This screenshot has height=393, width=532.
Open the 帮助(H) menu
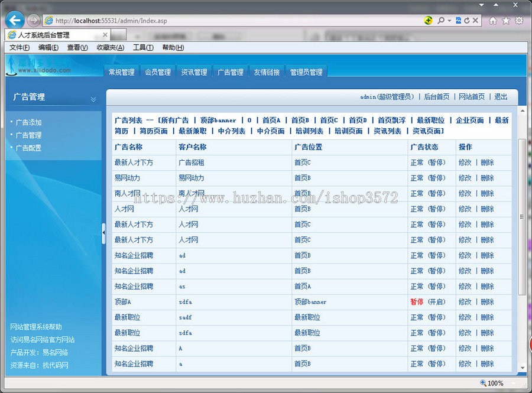coord(173,47)
